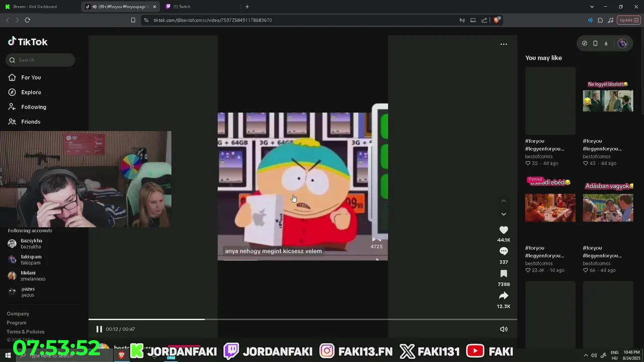The height and width of the screenshot is (362, 644).
Task: Go back in browser history
Action: (x=7, y=20)
